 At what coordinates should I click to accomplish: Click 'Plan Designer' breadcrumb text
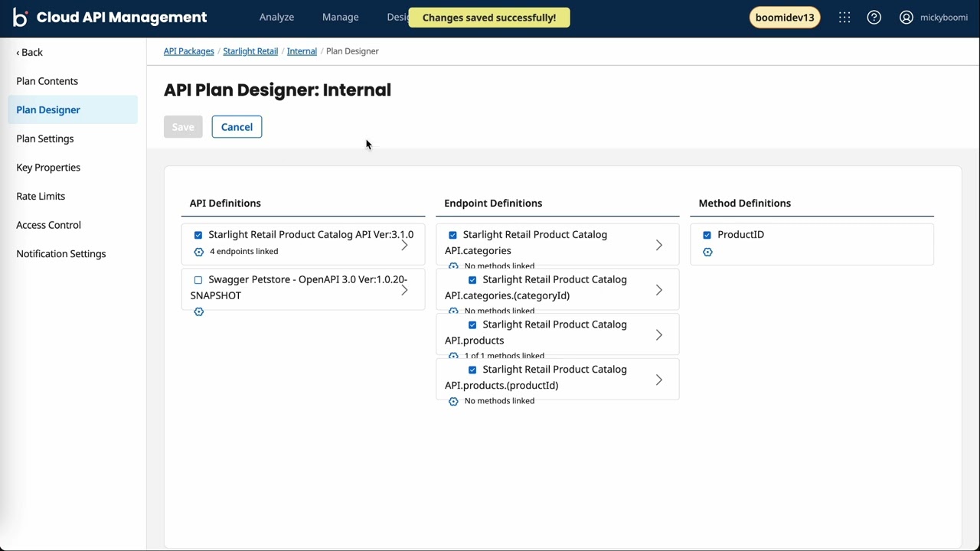pyautogui.click(x=352, y=51)
